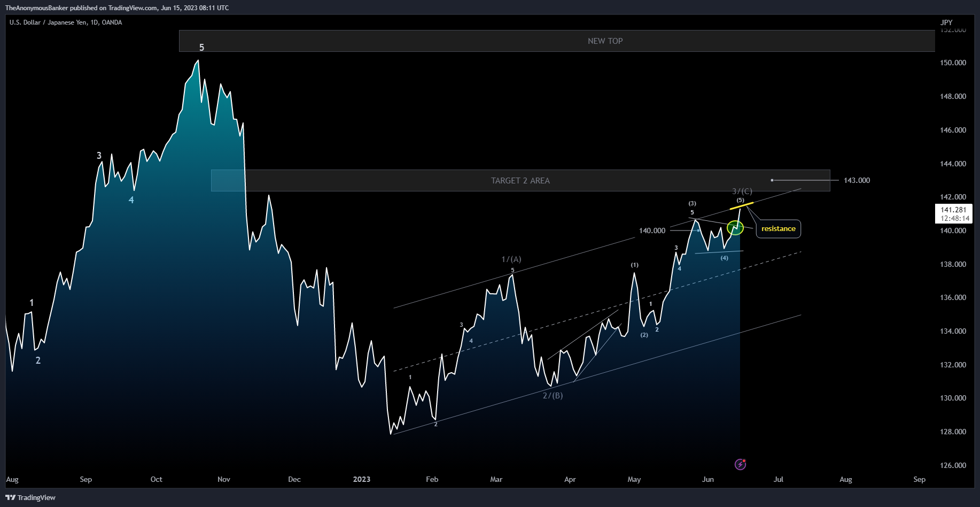Click the 150.000 price axis label

pos(953,63)
